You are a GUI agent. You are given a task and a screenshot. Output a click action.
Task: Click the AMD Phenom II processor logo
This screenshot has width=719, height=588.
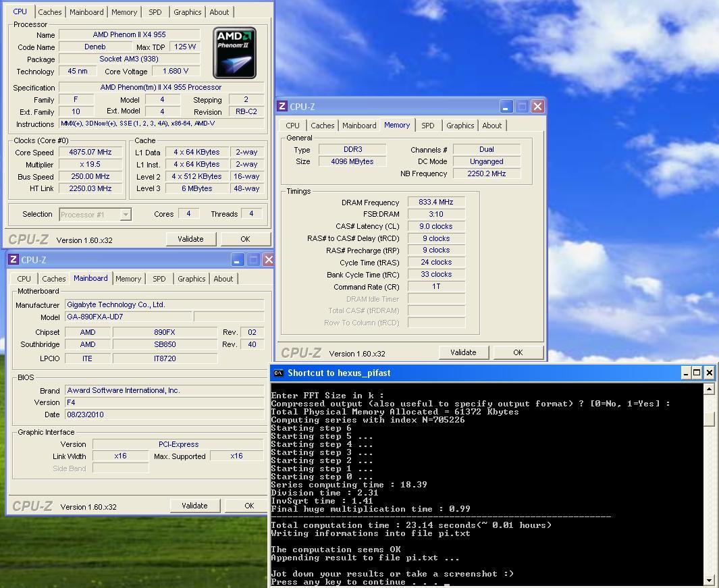point(234,53)
